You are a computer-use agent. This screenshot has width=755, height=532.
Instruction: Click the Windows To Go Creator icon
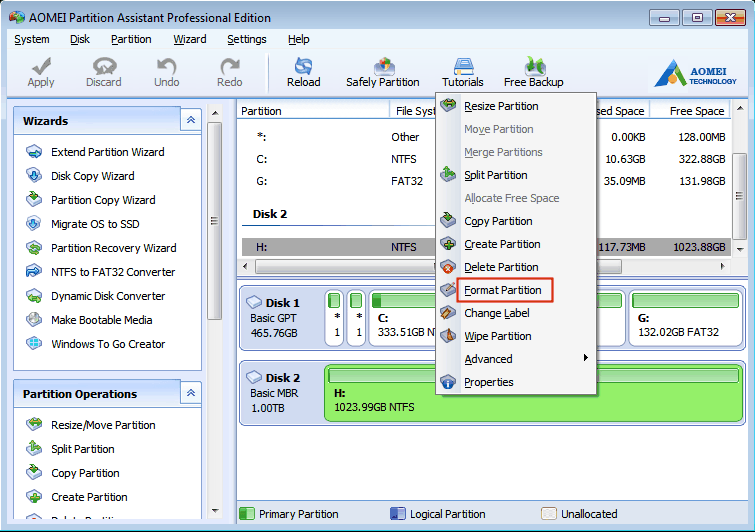tap(34, 343)
